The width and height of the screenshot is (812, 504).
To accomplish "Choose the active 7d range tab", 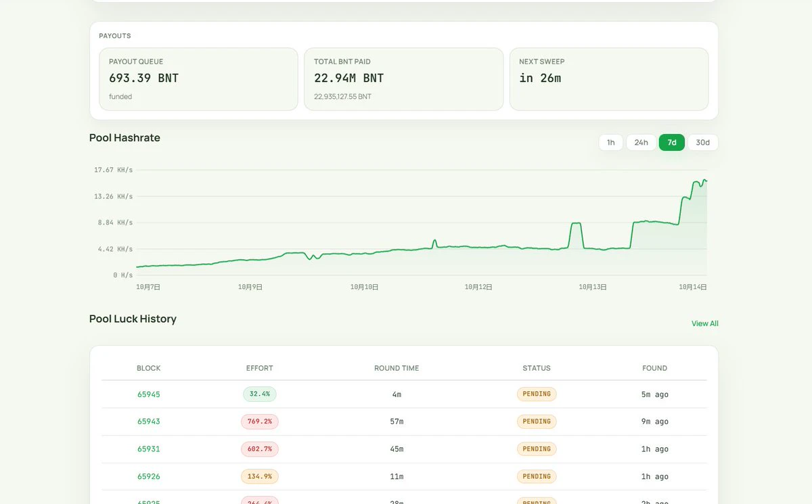I will (672, 142).
